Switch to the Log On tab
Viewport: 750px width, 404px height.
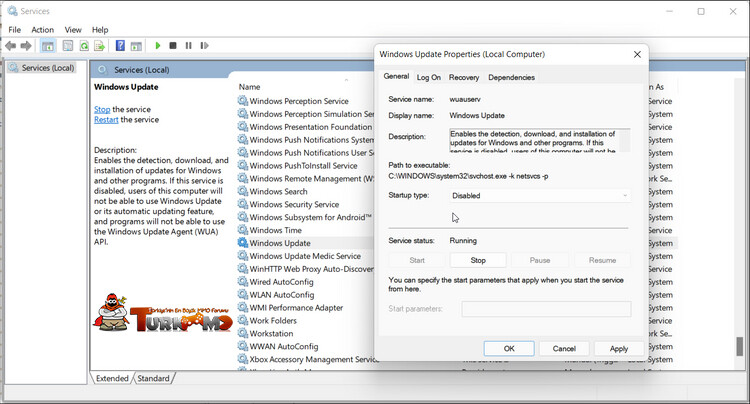429,77
